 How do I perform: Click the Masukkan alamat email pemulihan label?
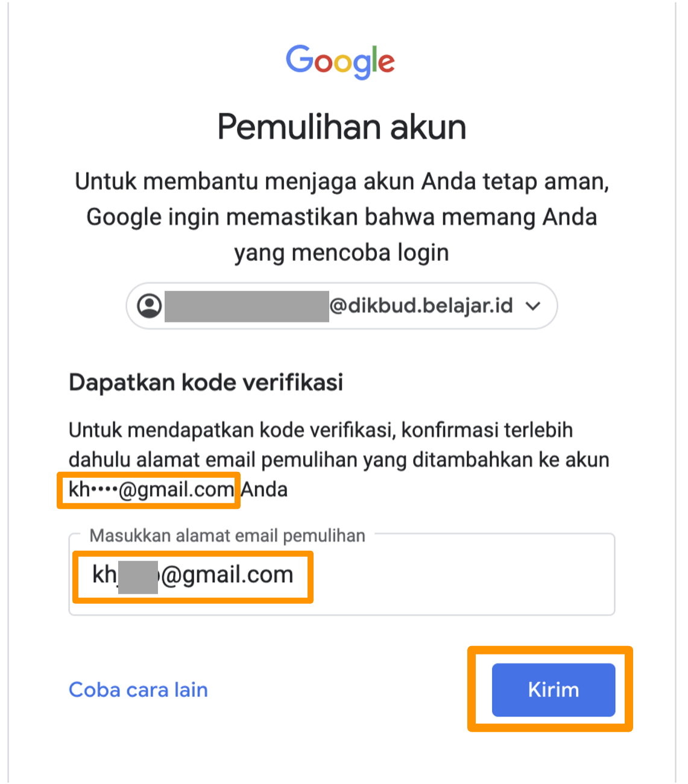[x=227, y=535]
